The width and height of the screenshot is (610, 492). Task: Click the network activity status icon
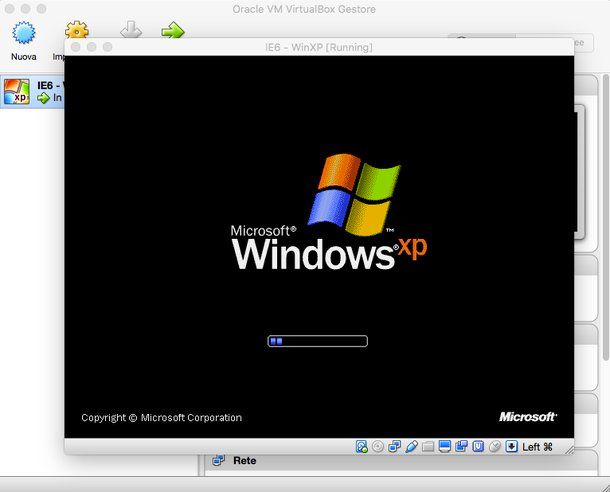[394, 446]
